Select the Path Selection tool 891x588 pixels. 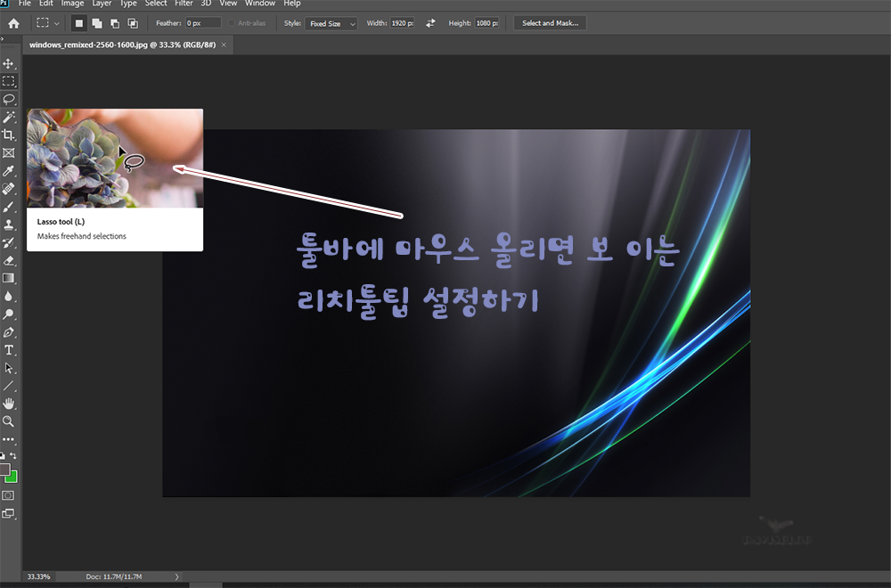pyautogui.click(x=9, y=368)
